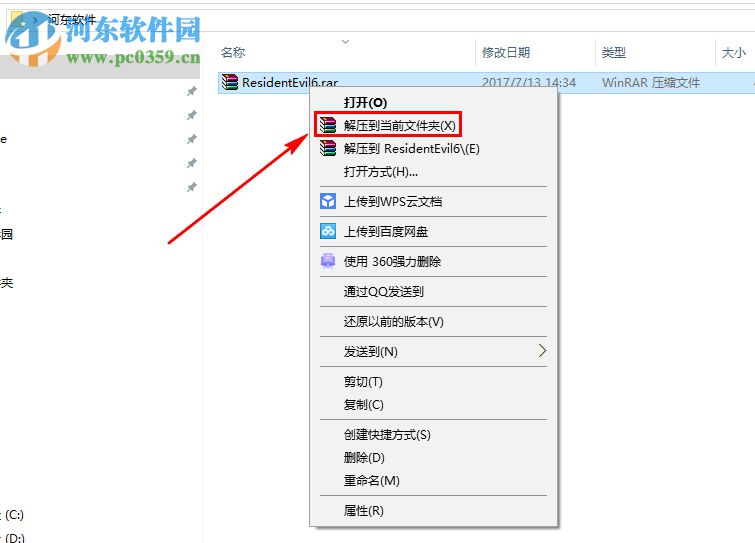Select the ResidentEvil6.rar file name
This screenshot has height=543, width=755.
290,82
